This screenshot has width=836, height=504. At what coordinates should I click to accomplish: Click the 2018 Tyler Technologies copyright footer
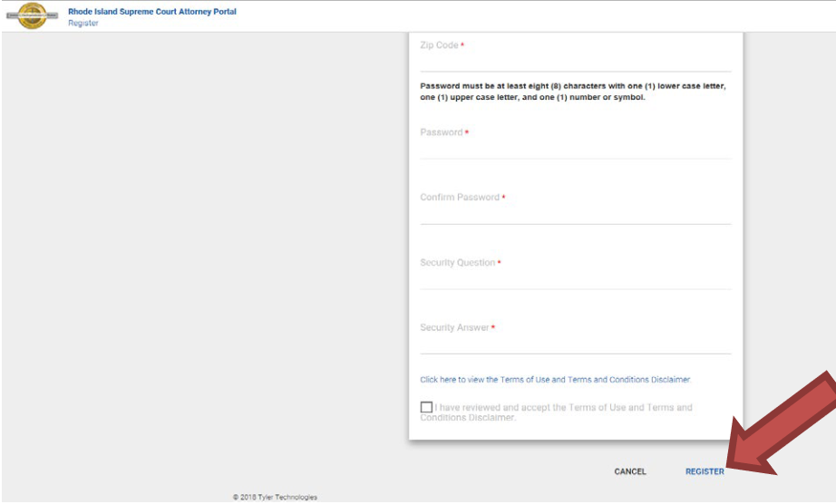[275, 497]
